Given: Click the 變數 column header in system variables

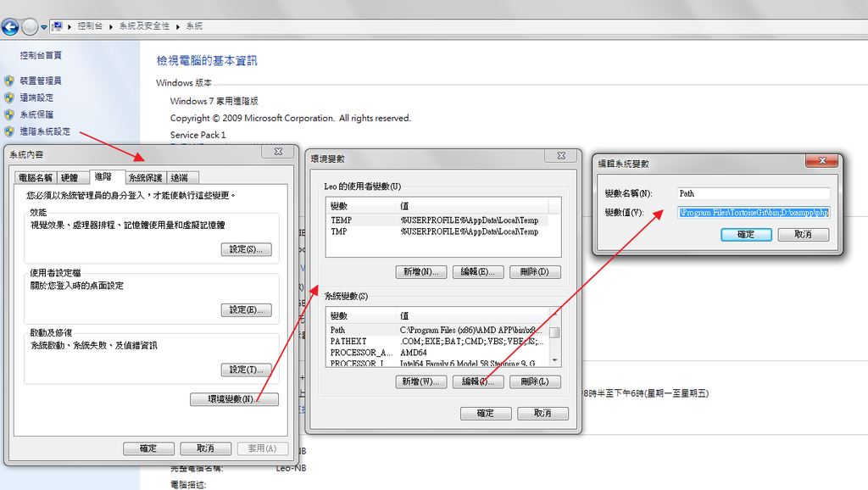Looking at the screenshot, I should 361,315.
